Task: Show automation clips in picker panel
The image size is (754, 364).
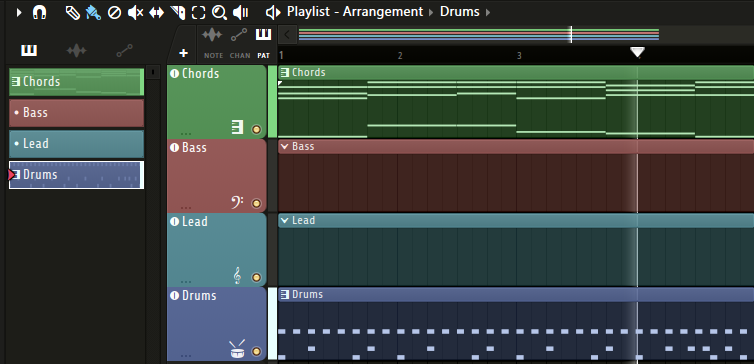Action: [125, 50]
